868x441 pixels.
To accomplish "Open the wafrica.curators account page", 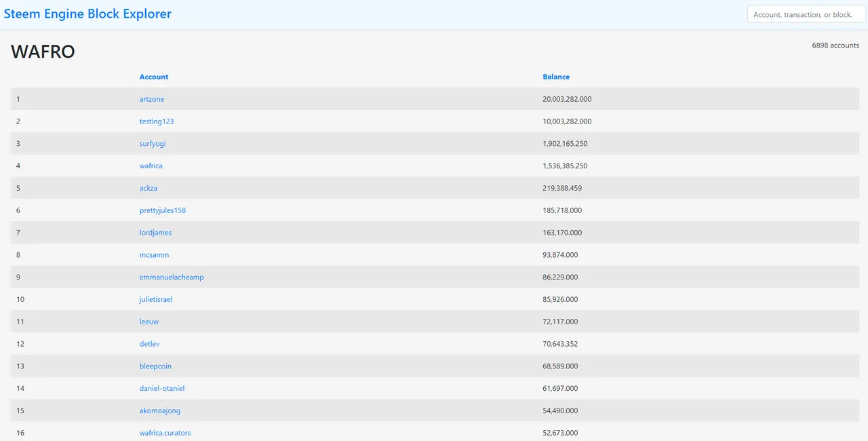I will click(x=165, y=433).
